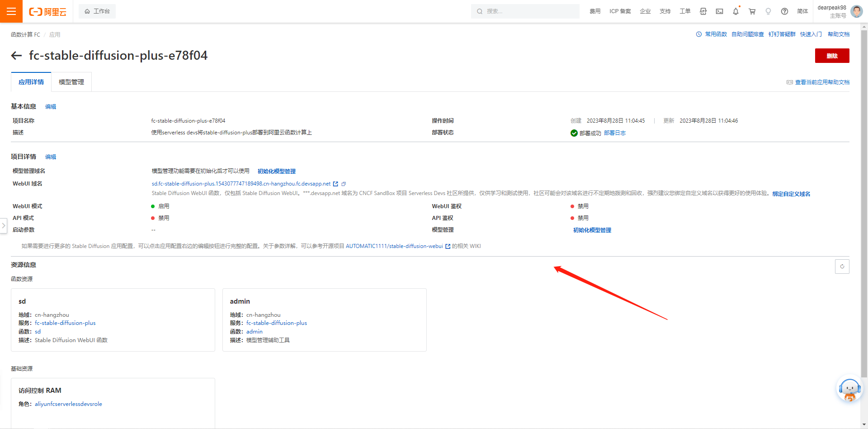Switch language via 简体

802,11
